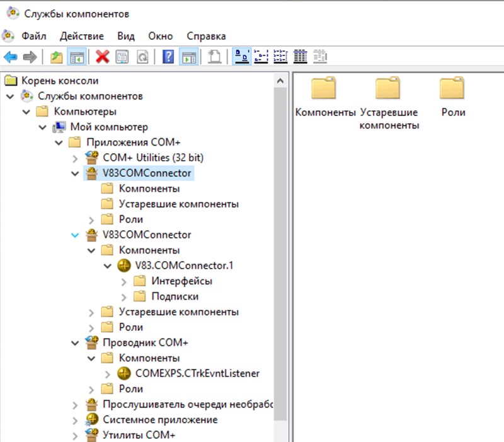Select Компьютеры tree item
The image size is (504, 442).
pos(85,112)
